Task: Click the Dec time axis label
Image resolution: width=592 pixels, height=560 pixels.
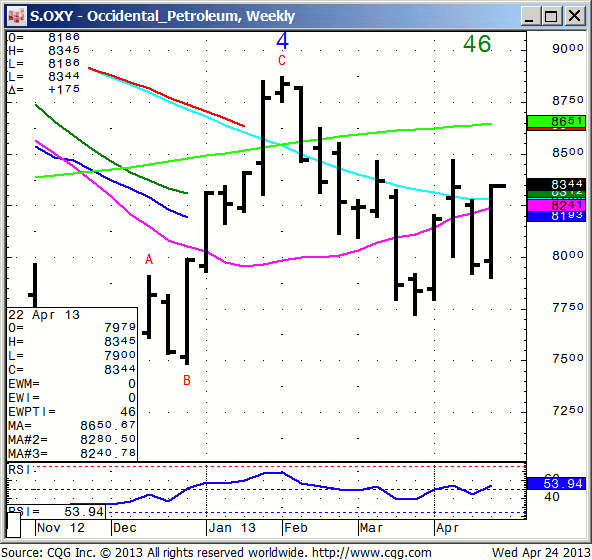Action: coord(125,528)
